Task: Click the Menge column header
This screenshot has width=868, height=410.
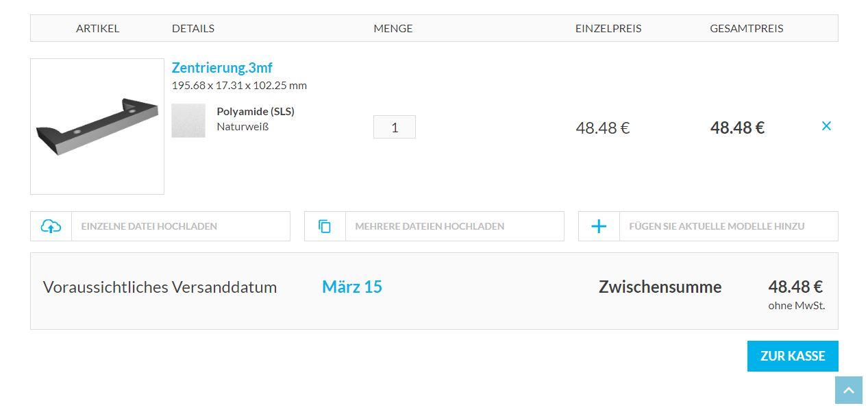Action: (x=393, y=28)
